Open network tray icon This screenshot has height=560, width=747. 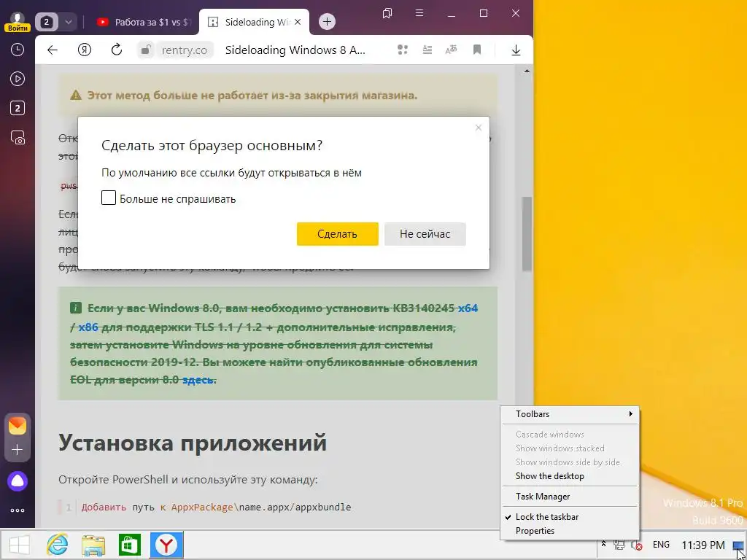pos(619,545)
